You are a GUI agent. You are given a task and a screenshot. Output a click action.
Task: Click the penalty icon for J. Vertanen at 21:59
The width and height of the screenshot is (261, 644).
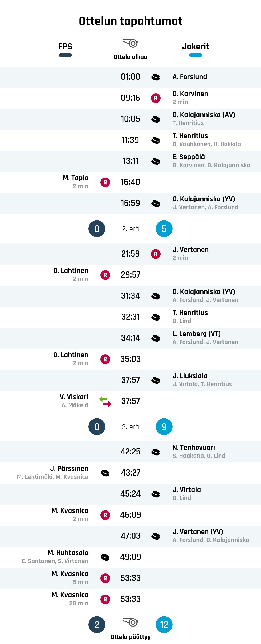(x=156, y=254)
